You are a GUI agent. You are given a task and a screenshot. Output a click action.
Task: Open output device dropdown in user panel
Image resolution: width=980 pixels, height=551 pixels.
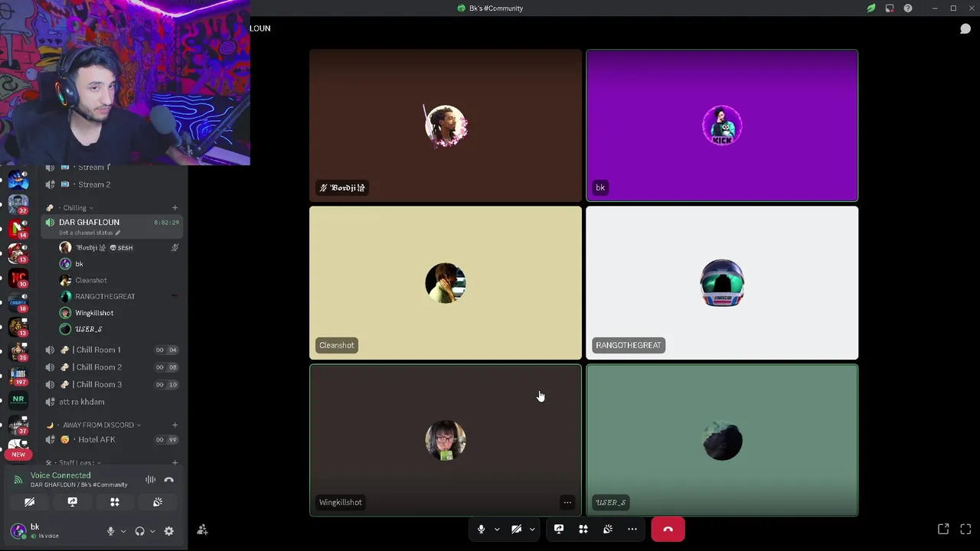coord(152,531)
